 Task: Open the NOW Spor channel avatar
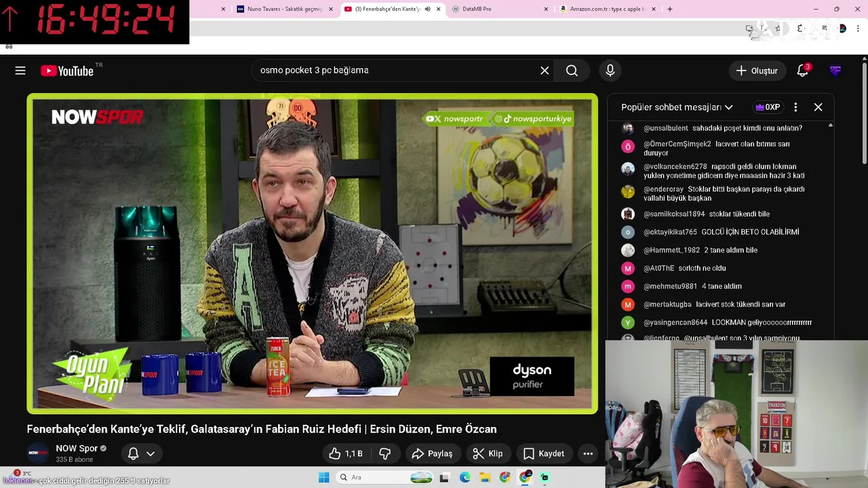[x=38, y=453]
